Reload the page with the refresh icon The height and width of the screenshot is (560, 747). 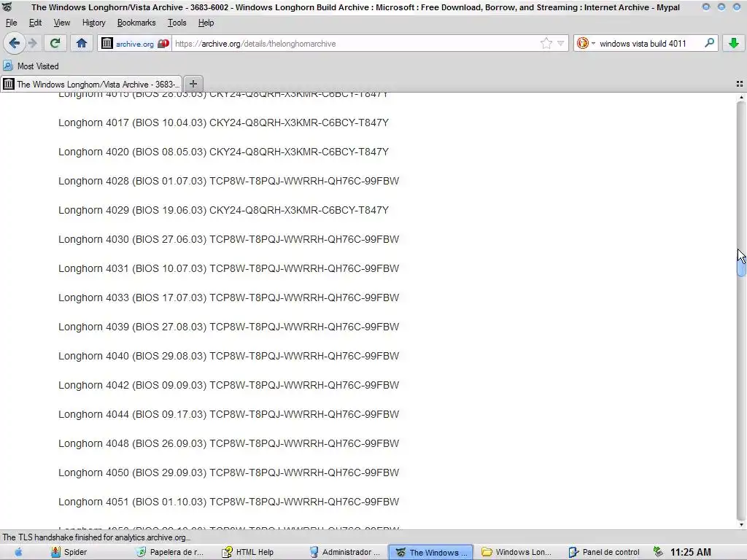tap(55, 43)
